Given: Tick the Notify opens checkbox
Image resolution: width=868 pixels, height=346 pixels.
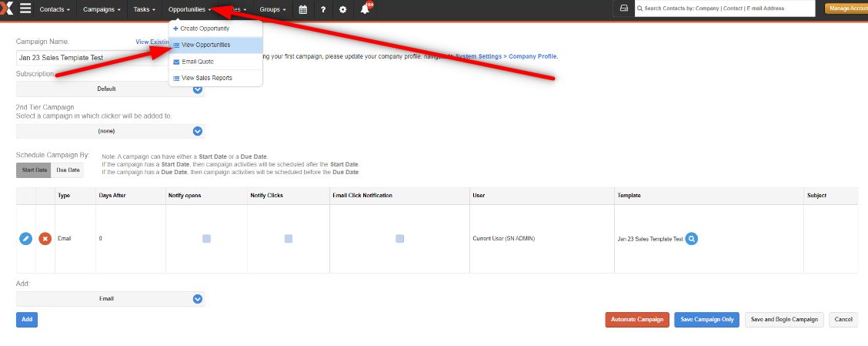Looking at the screenshot, I should coord(206,238).
